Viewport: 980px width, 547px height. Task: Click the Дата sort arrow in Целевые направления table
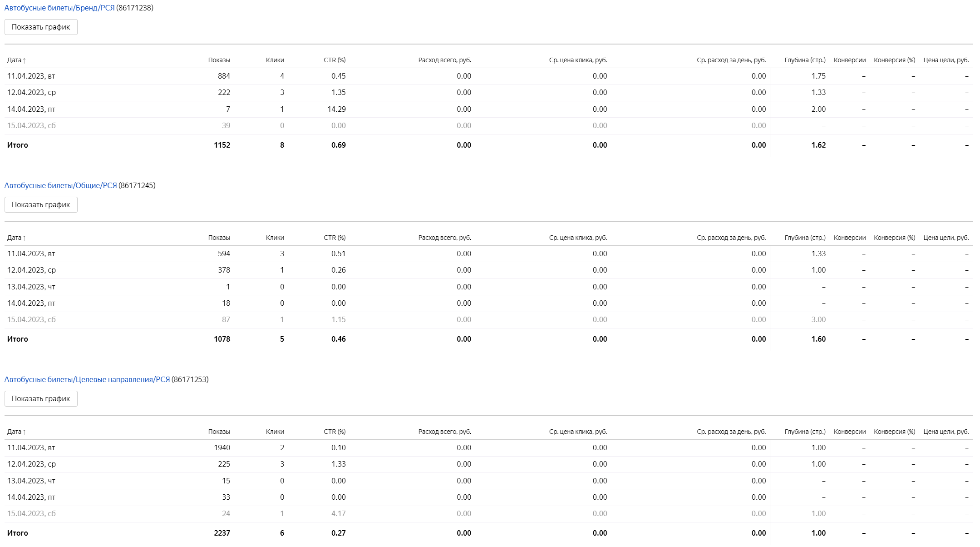[x=24, y=432]
